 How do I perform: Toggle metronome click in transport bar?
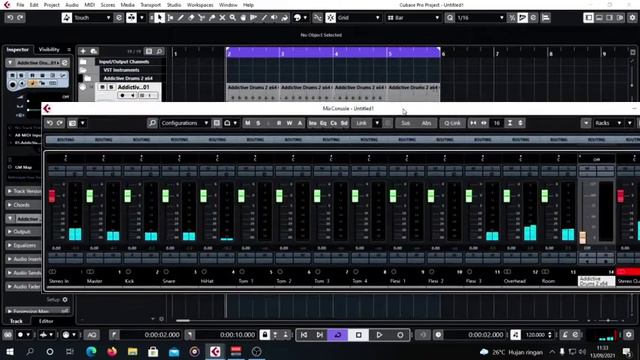click(565, 335)
